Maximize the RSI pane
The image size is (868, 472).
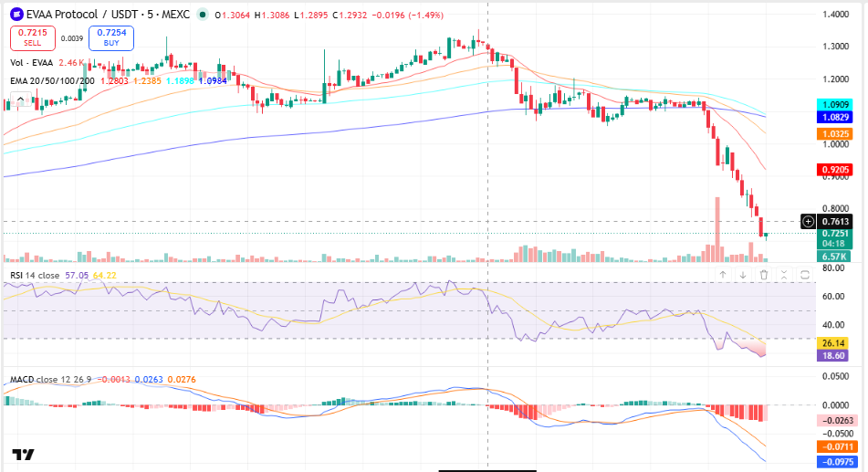click(x=805, y=275)
